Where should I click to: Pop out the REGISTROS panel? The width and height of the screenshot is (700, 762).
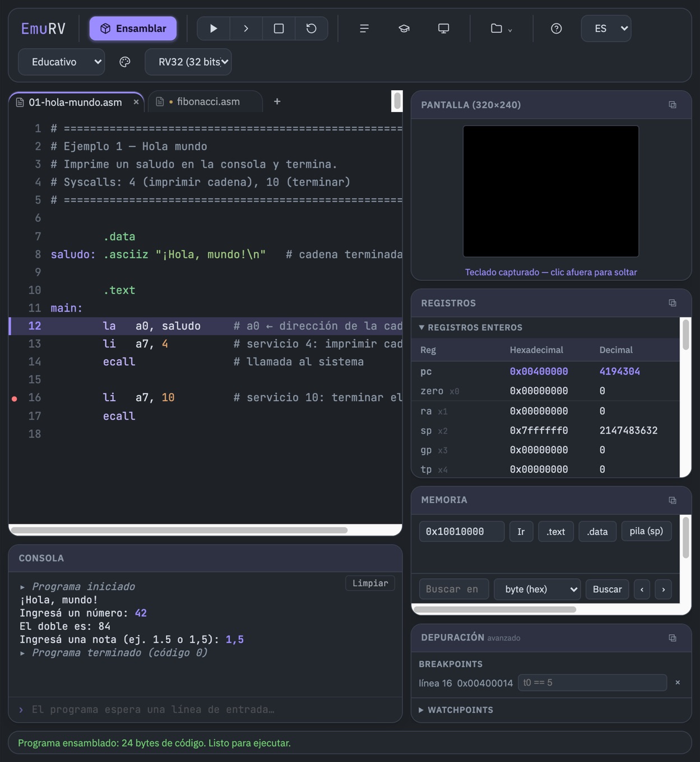pyautogui.click(x=673, y=303)
